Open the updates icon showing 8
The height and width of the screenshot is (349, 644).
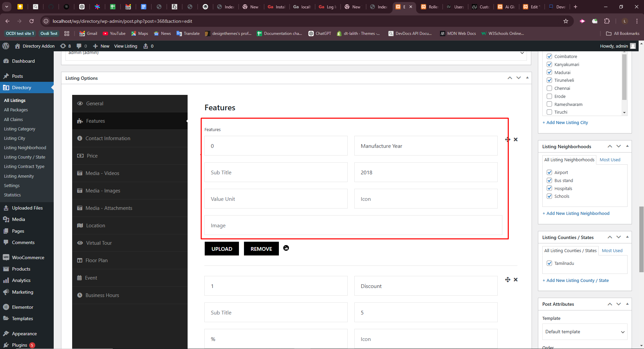[x=65, y=46]
